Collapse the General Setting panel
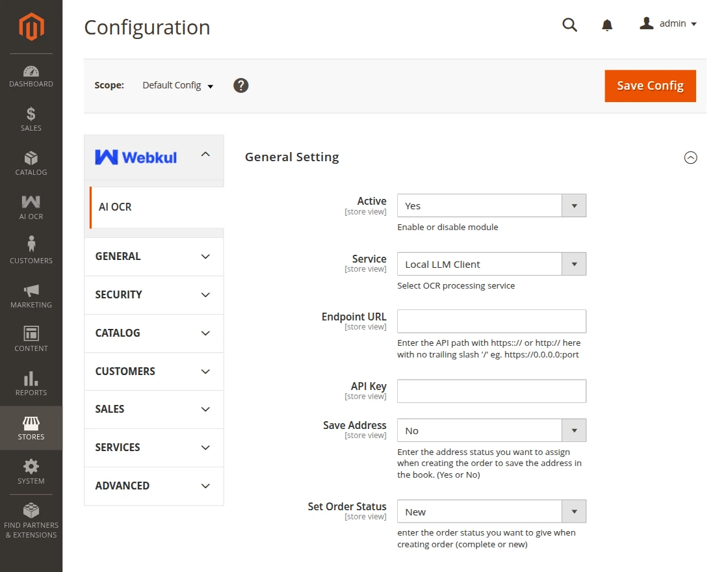 [x=690, y=157]
